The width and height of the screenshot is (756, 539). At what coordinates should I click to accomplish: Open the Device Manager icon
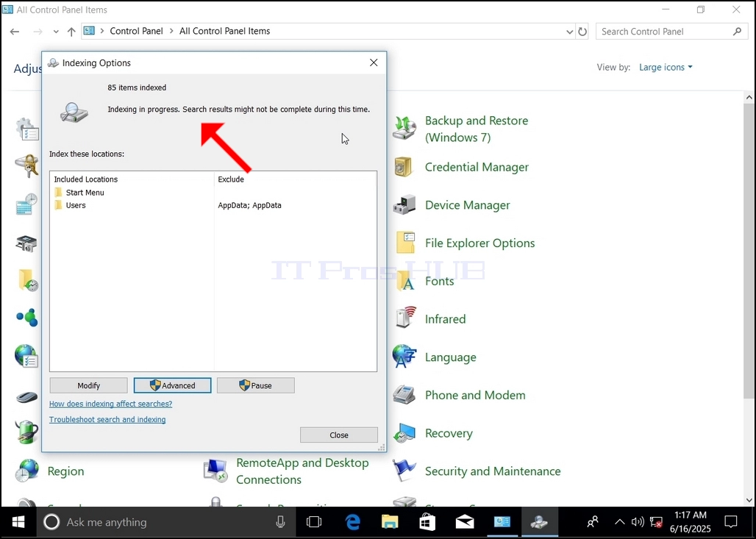coord(404,205)
